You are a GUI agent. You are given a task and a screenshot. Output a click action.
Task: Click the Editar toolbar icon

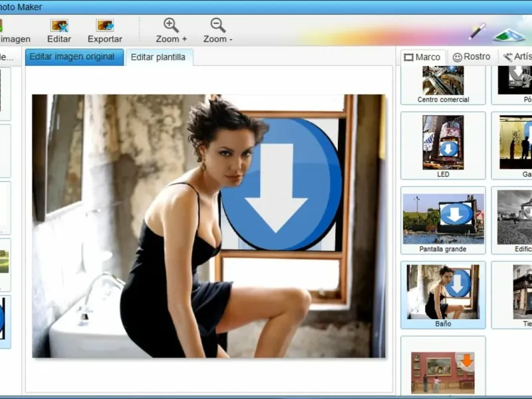click(59, 25)
